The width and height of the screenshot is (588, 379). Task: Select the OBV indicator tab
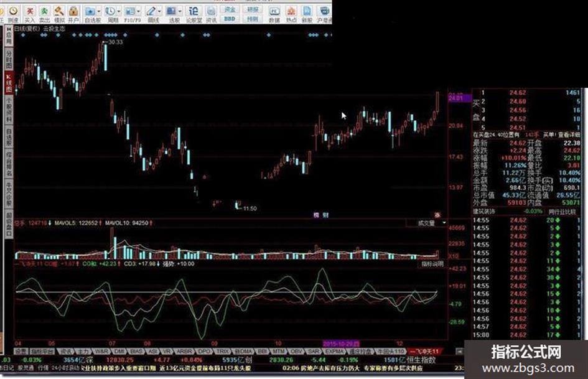(x=296, y=352)
